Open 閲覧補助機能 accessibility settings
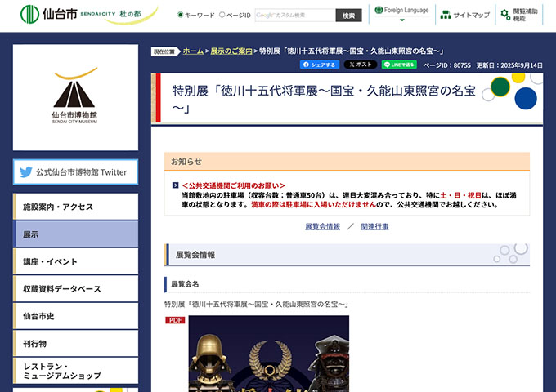Viewport: 556px width, 392px height. point(520,15)
